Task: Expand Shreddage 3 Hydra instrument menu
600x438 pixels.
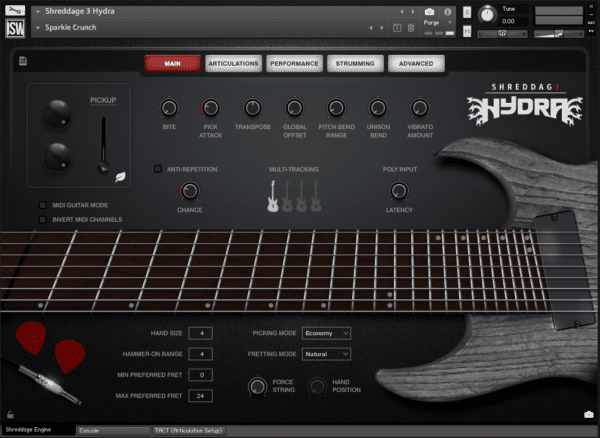Action: point(38,12)
